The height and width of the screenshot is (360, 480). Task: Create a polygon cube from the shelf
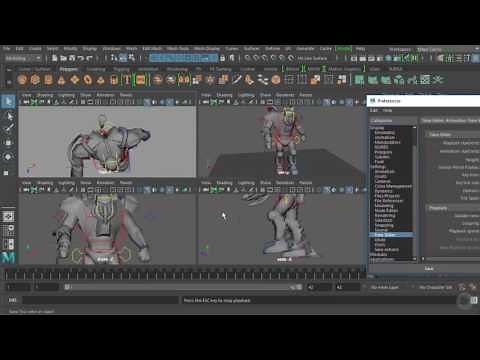pyautogui.click(x=35, y=80)
